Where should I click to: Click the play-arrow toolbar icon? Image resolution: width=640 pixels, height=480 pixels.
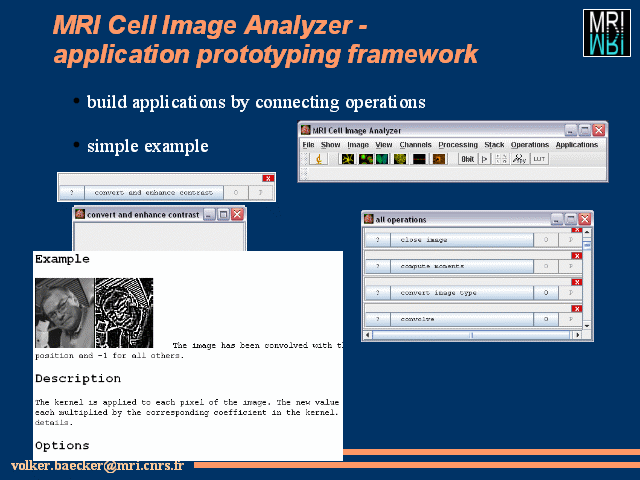tap(484, 159)
